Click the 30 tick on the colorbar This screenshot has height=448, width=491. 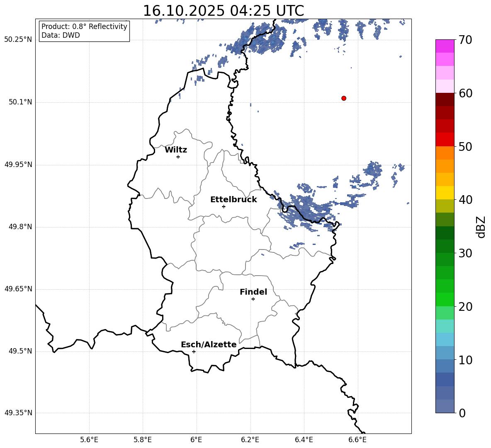(465, 253)
